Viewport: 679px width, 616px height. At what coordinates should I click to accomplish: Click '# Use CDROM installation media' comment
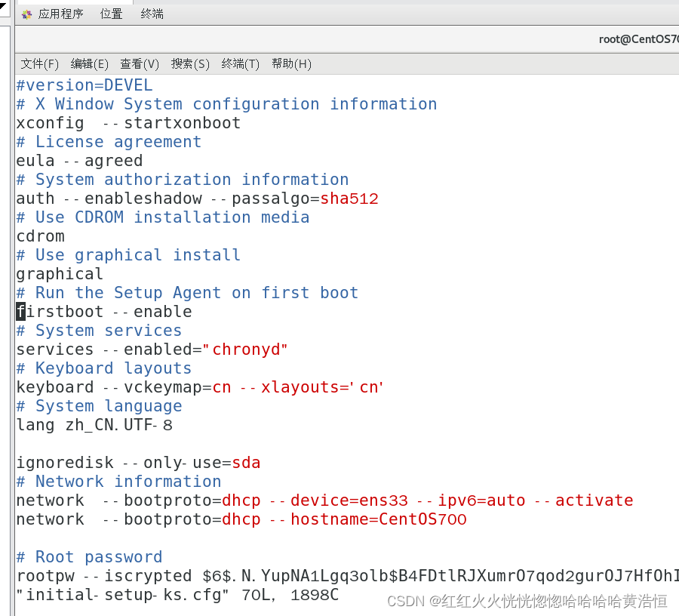(x=163, y=217)
